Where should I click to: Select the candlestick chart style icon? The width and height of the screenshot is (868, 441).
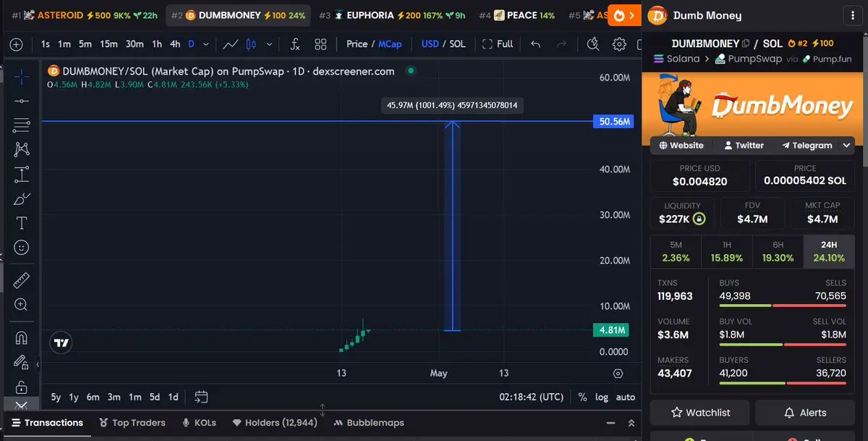(x=252, y=44)
